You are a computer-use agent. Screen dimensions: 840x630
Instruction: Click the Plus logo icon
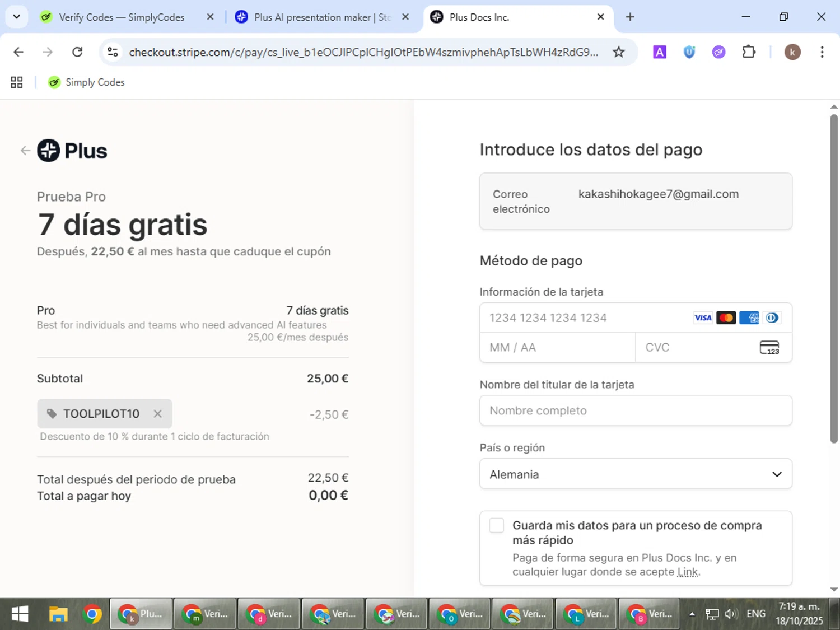pyautogui.click(x=49, y=150)
